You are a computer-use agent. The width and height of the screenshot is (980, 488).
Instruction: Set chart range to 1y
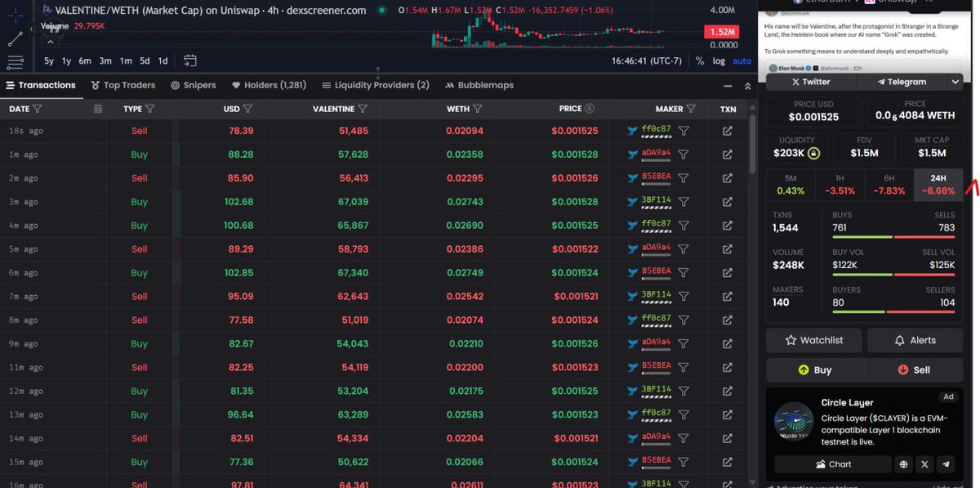[67, 61]
